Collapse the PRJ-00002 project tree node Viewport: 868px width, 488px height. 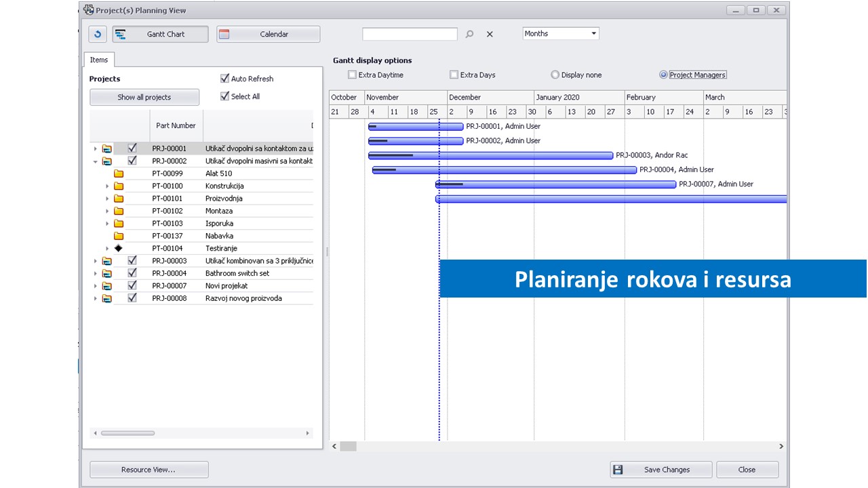pos(95,161)
